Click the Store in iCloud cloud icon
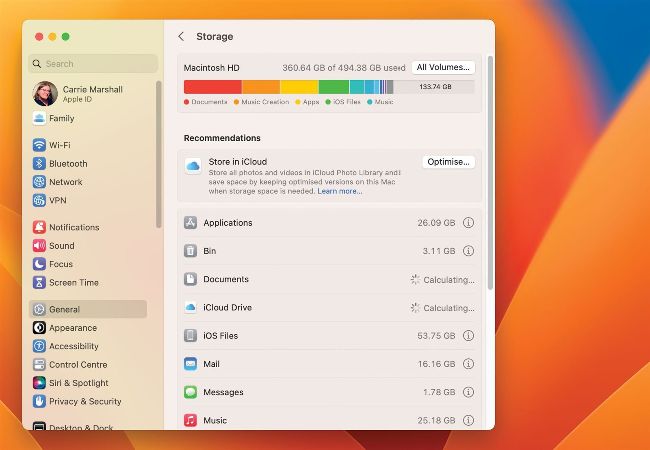Image resolution: width=650 pixels, height=450 pixels. (193, 166)
